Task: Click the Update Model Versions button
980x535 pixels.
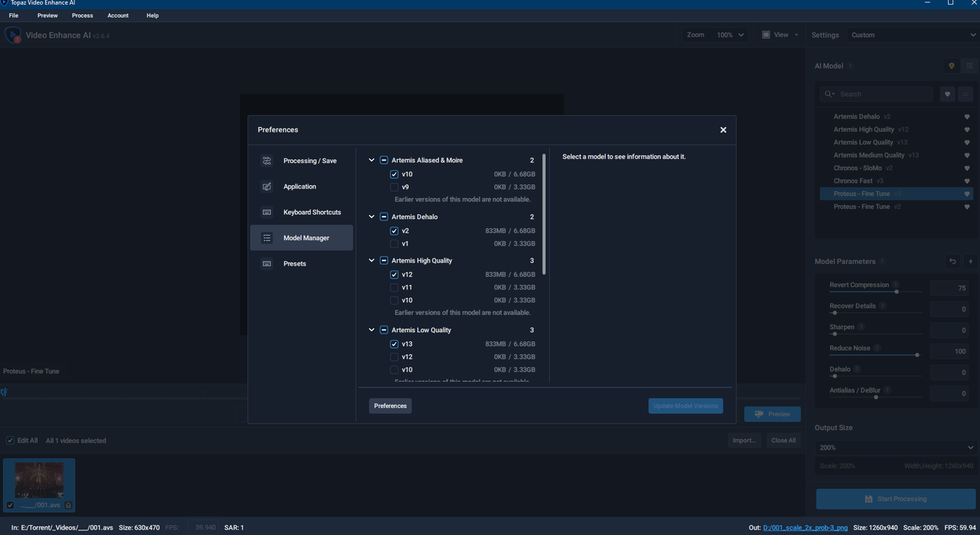Action: point(685,406)
